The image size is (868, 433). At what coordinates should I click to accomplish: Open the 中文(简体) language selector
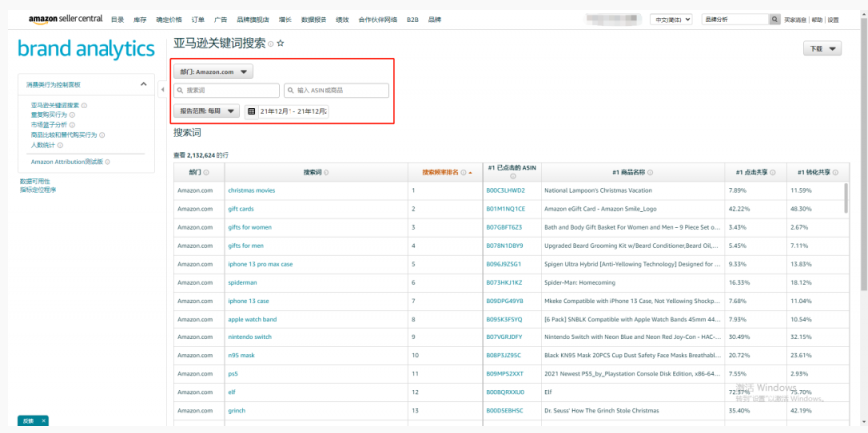point(671,19)
